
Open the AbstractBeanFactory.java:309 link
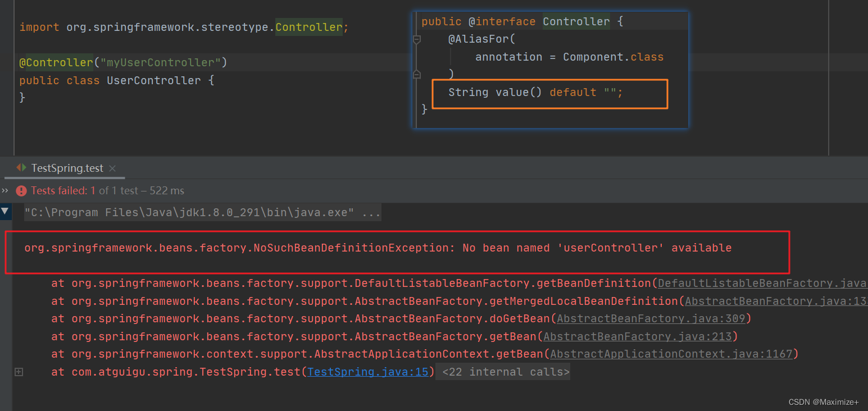click(651, 318)
